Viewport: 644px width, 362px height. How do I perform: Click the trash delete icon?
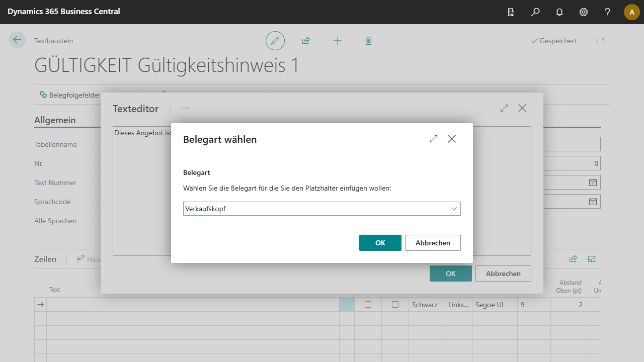(368, 41)
